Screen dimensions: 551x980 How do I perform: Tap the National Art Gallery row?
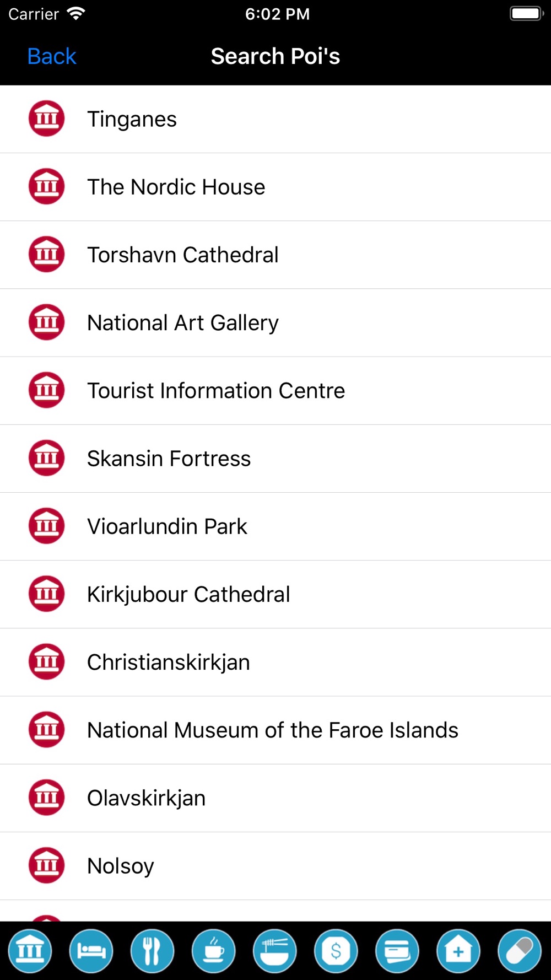[x=275, y=322]
